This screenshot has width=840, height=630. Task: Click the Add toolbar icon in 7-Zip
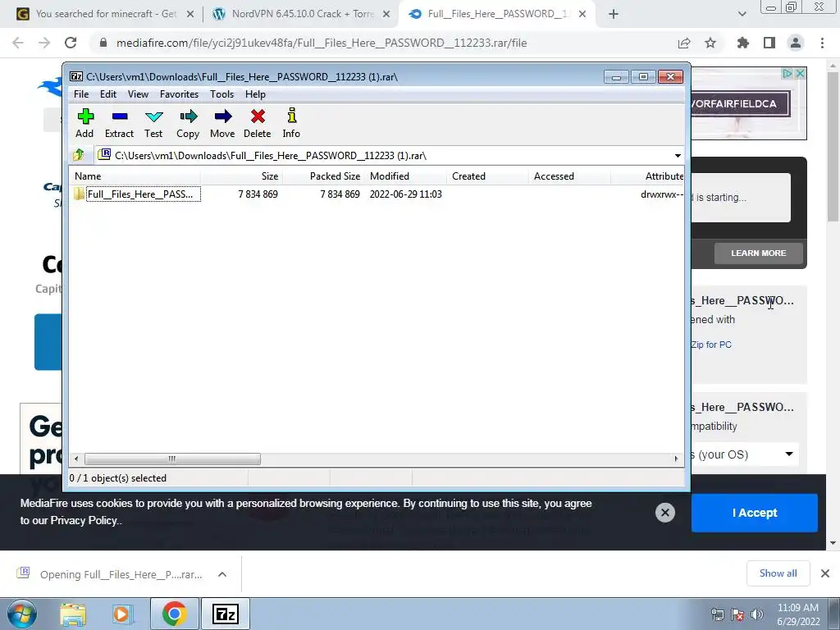tap(84, 123)
